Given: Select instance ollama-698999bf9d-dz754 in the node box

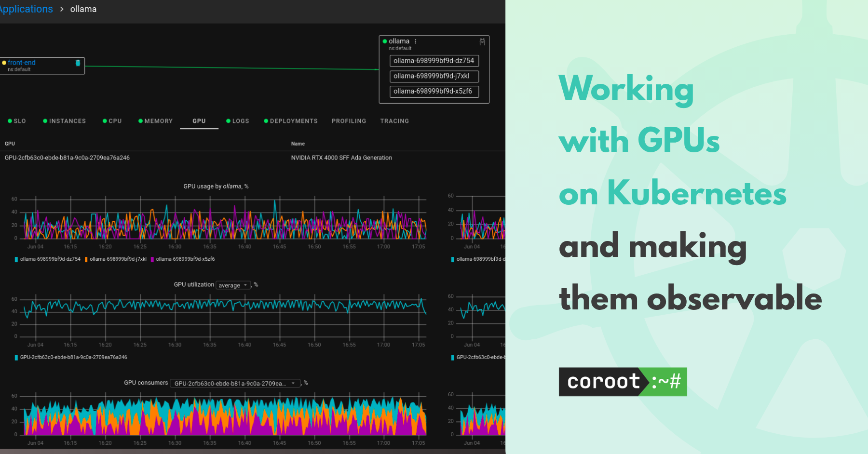Looking at the screenshot, I should 434,61.
